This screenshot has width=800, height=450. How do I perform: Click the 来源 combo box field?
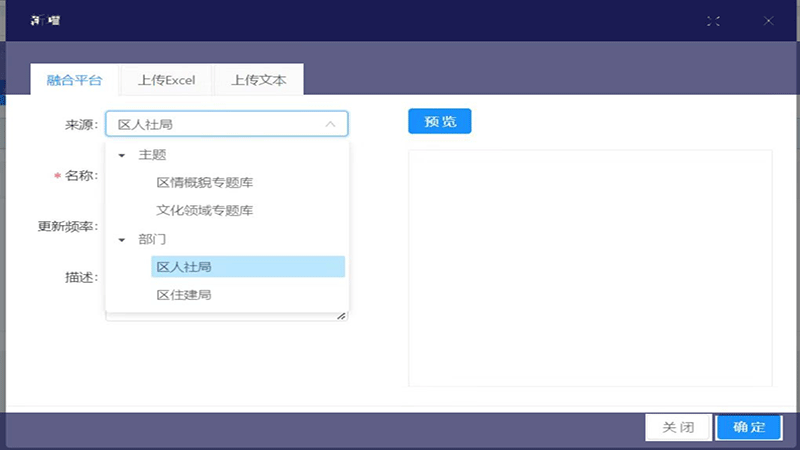point(215,124)
